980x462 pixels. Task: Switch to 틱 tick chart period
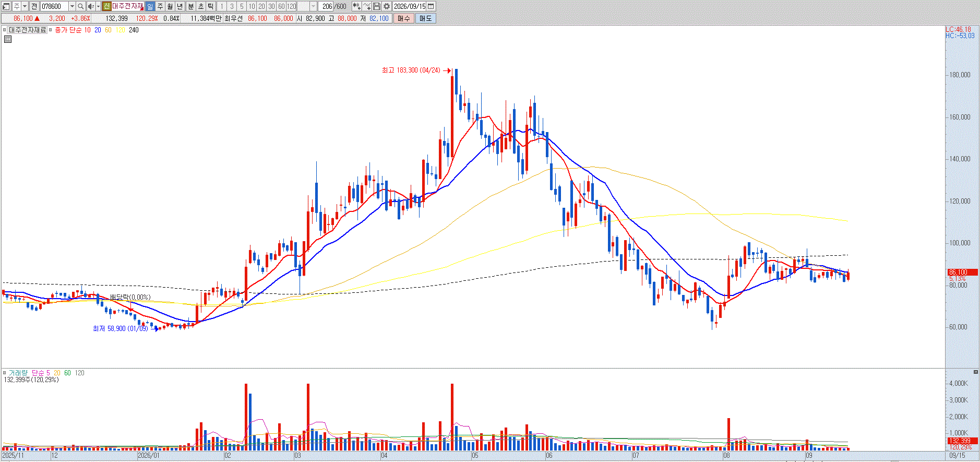click(210, 6)
